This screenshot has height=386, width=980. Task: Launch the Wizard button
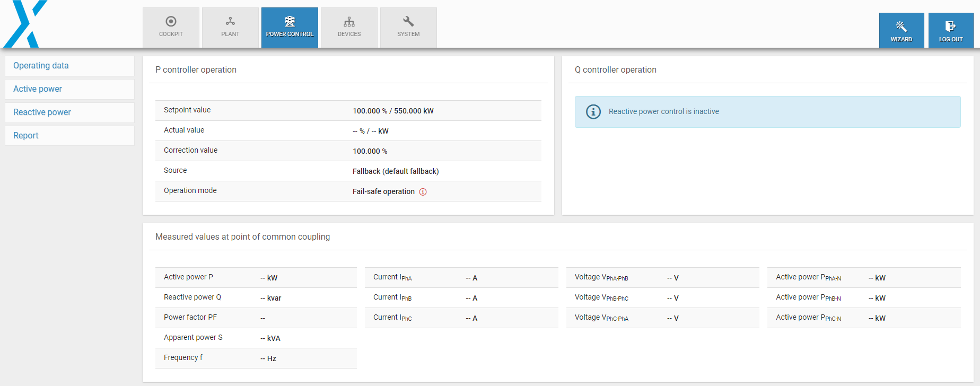[902, 30]
